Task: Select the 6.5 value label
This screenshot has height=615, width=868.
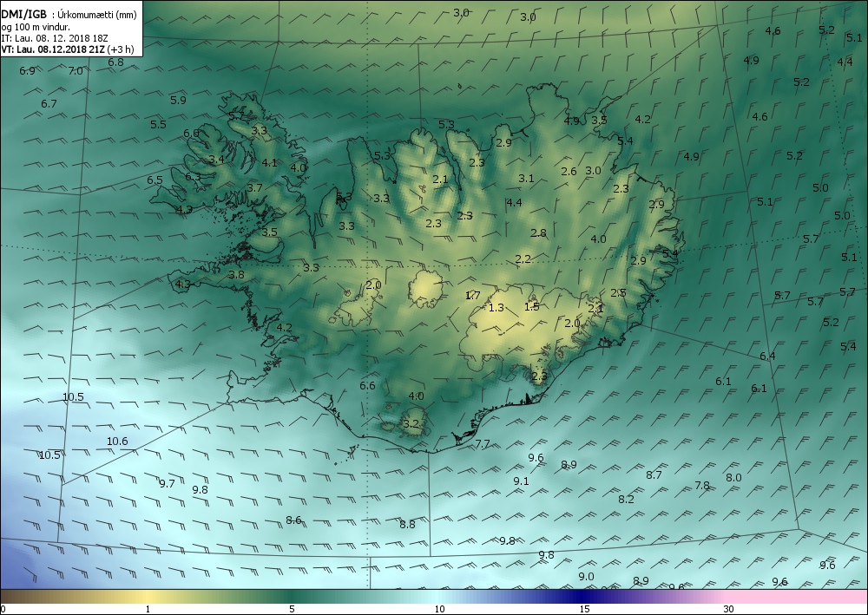Action: tap(155, 180)
